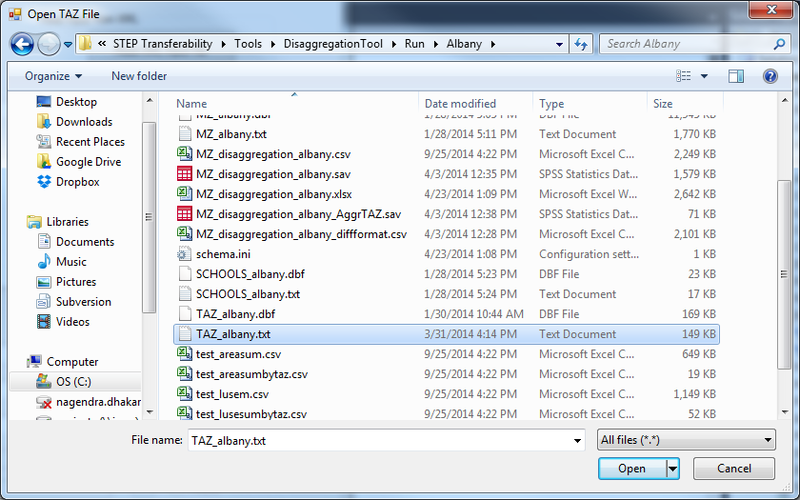The width and height of the screenshot is (800, 500).
Task: Open Dropbox in the Favorites sidebar
Action: pos(77,182)
